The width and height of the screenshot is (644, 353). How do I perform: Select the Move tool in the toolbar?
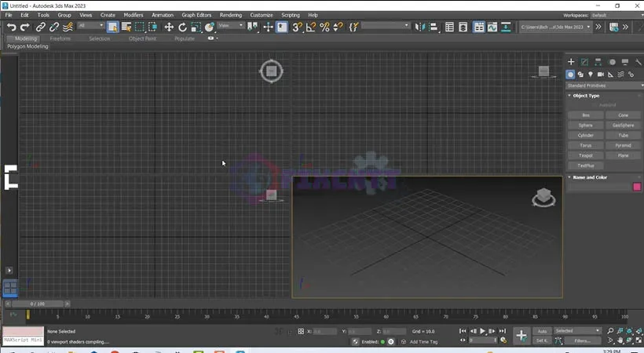[169, 27]
